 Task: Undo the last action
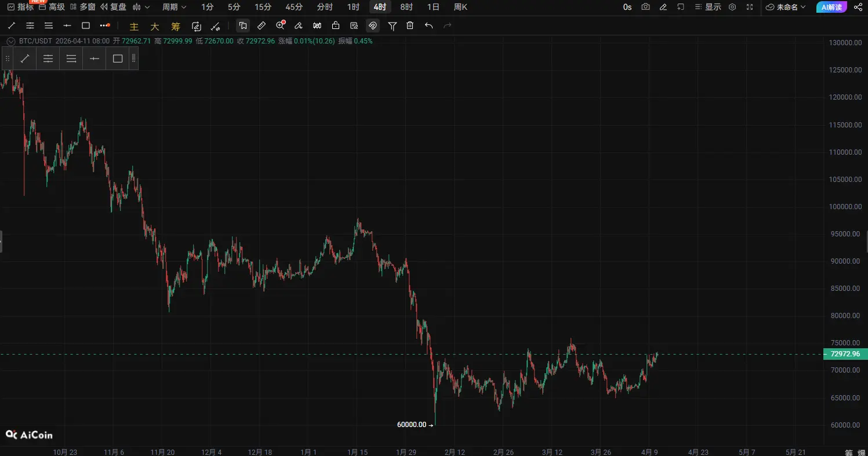tap(428, 25)
